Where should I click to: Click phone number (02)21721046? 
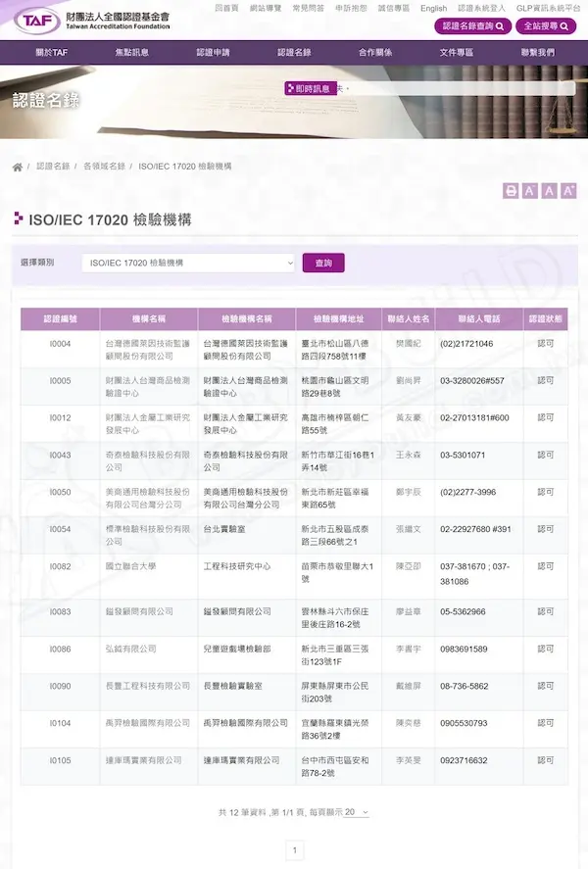click(x=466, y=344)
